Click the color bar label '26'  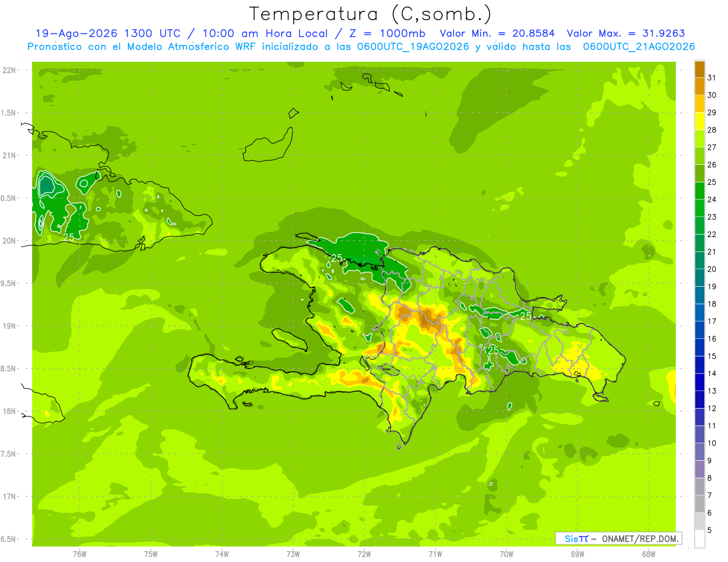coord(712,164)
